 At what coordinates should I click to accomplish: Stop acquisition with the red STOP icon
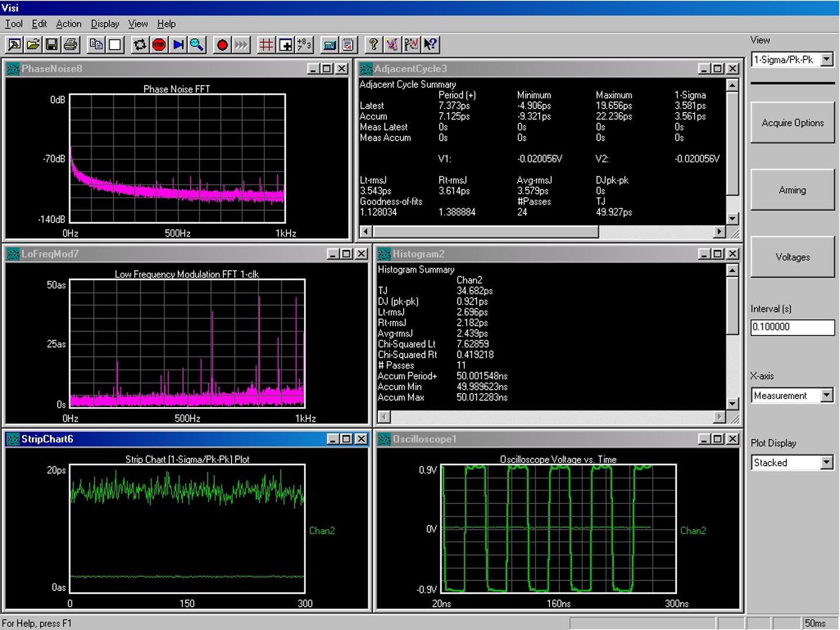pos(159,44)
